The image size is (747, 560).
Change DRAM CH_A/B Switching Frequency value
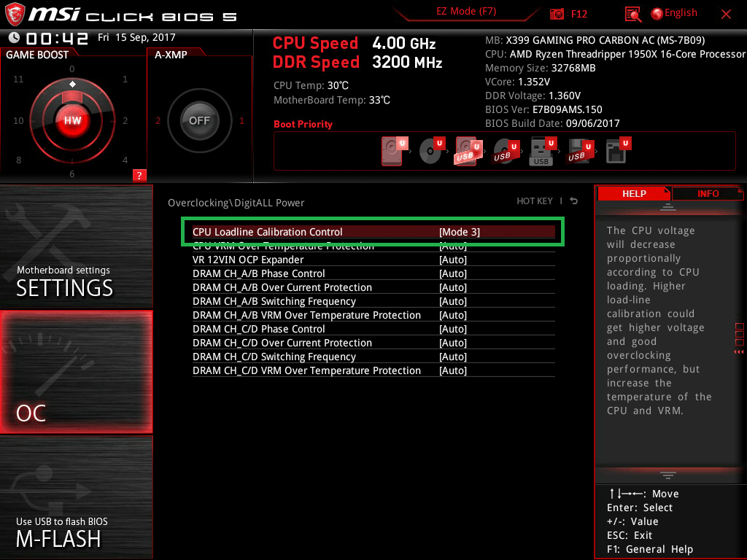pyautogui.click(x=452, y=301)
